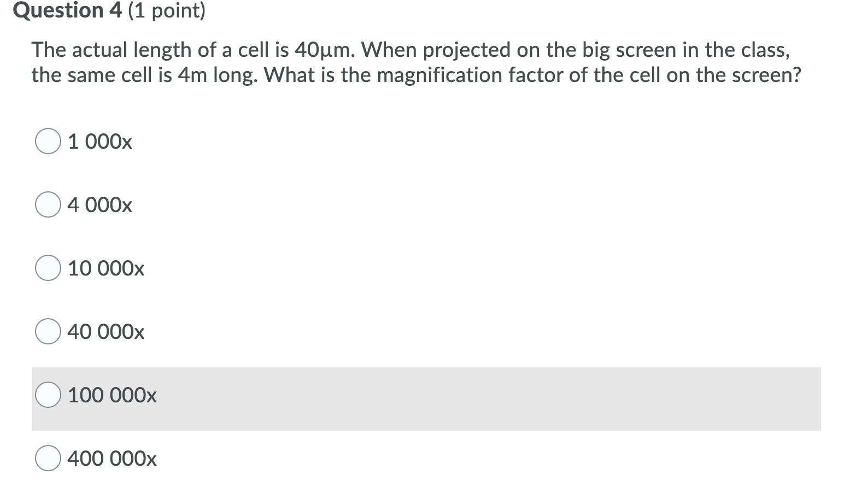Select the 10 000x radio button
868x492 pixels.
[x=48, y=268]
